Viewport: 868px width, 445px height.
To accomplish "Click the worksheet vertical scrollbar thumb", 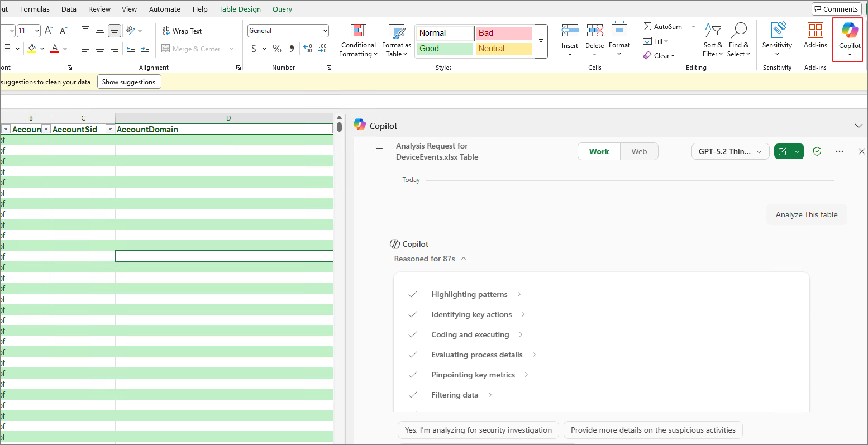I will (339, 126).
